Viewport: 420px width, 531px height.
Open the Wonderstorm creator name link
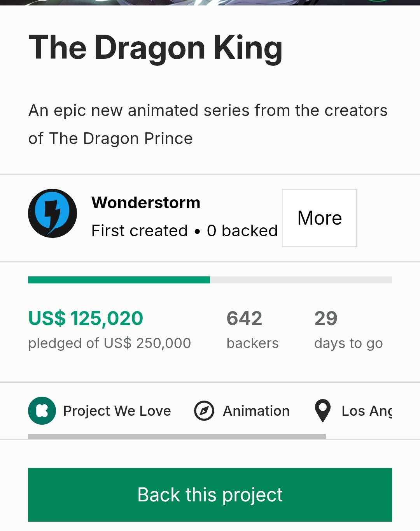146,203
